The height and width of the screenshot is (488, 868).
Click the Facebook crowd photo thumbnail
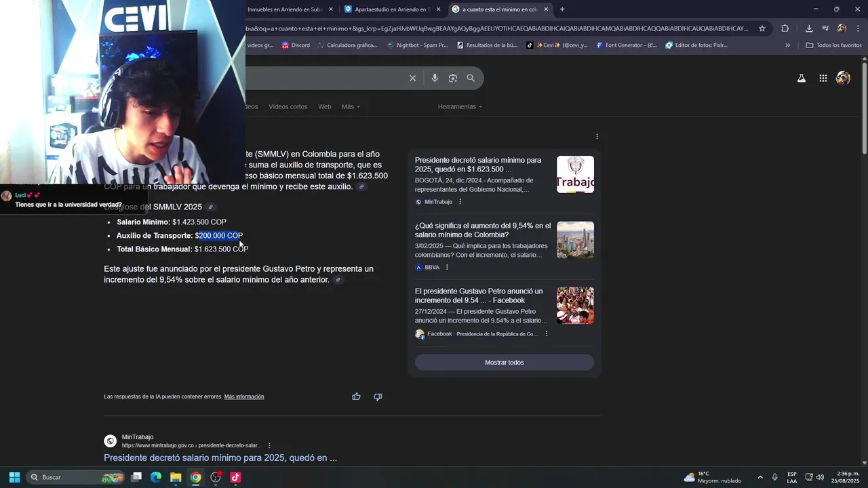pyautogui.click(x=575, y=306)
